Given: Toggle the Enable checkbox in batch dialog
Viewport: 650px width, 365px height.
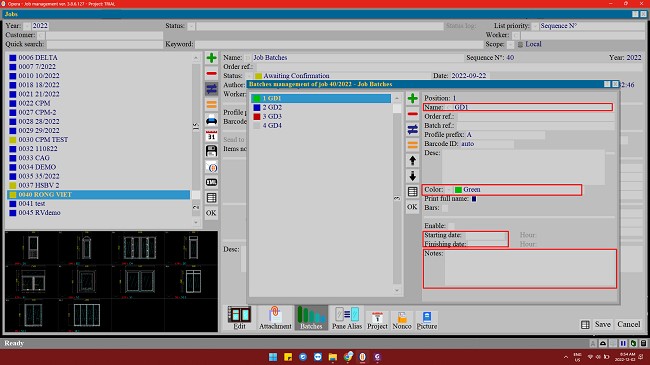Looking at the screenshot, I should pos(451,226).
